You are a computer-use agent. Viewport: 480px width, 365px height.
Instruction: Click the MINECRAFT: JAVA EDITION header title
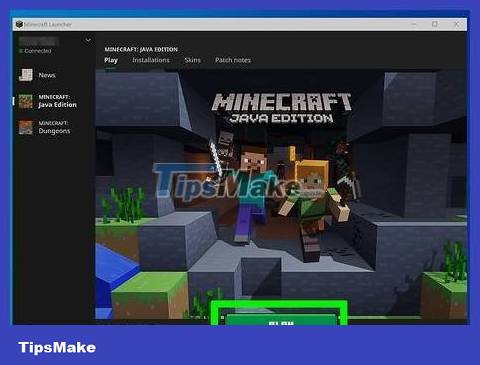[x=141, y=49]
